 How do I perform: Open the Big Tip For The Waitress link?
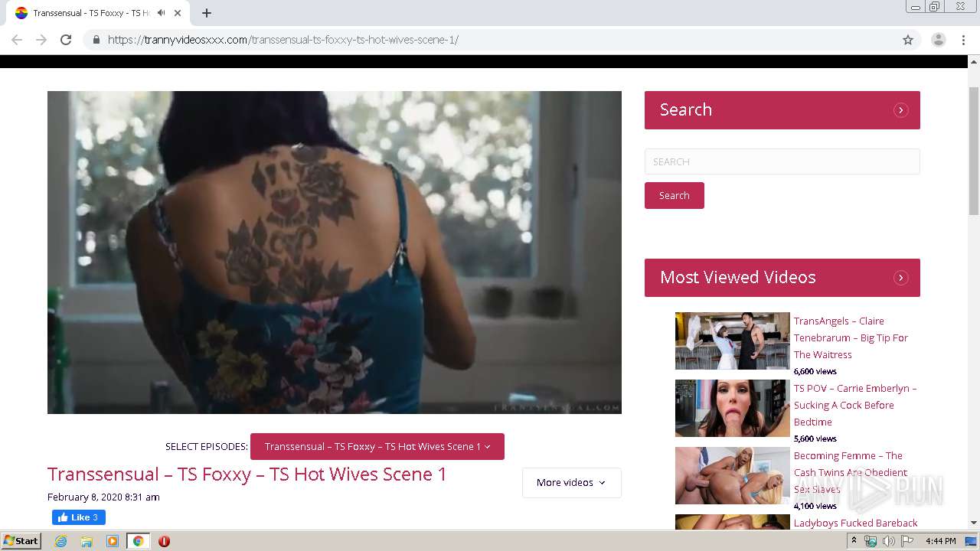pyautogui.click(x=851, y=338)
